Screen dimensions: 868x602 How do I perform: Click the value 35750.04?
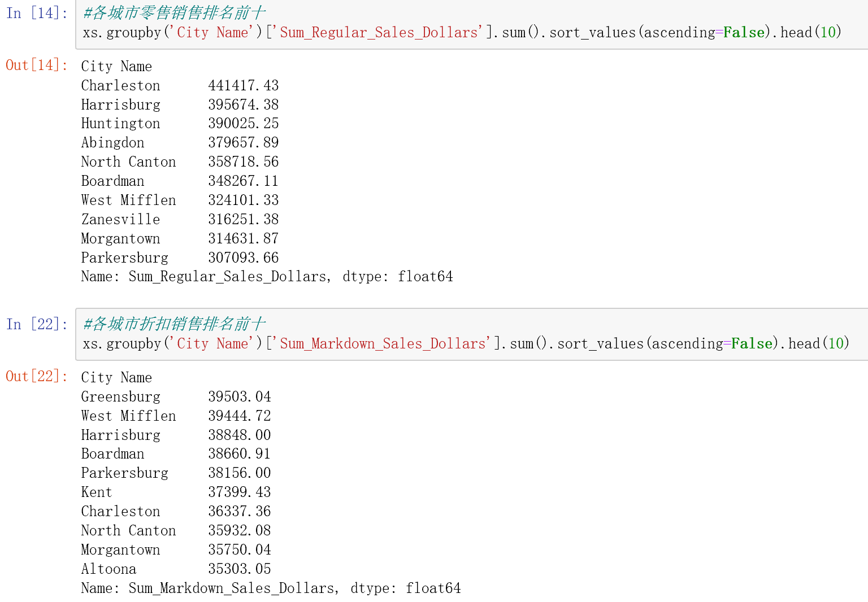click(240, 550)
